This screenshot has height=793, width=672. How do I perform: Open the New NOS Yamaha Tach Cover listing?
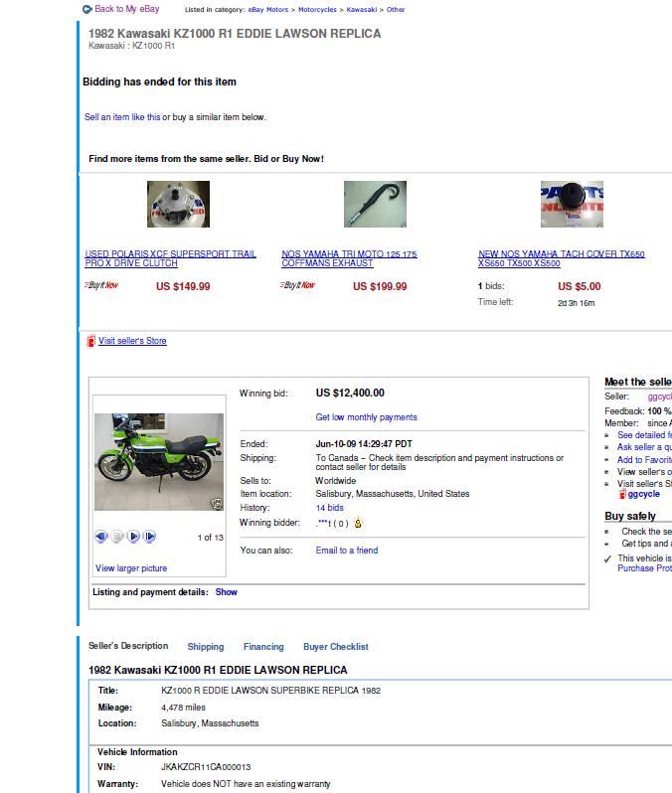click(x=562, y=258)
